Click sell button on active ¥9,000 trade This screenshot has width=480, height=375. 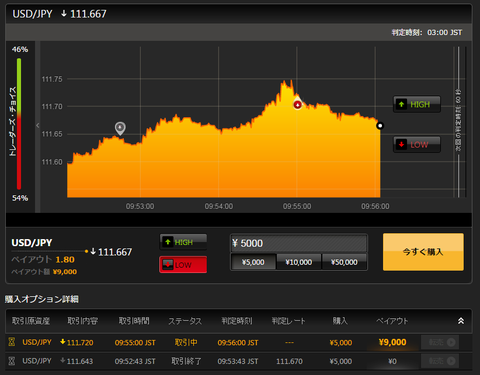point(440,342)
